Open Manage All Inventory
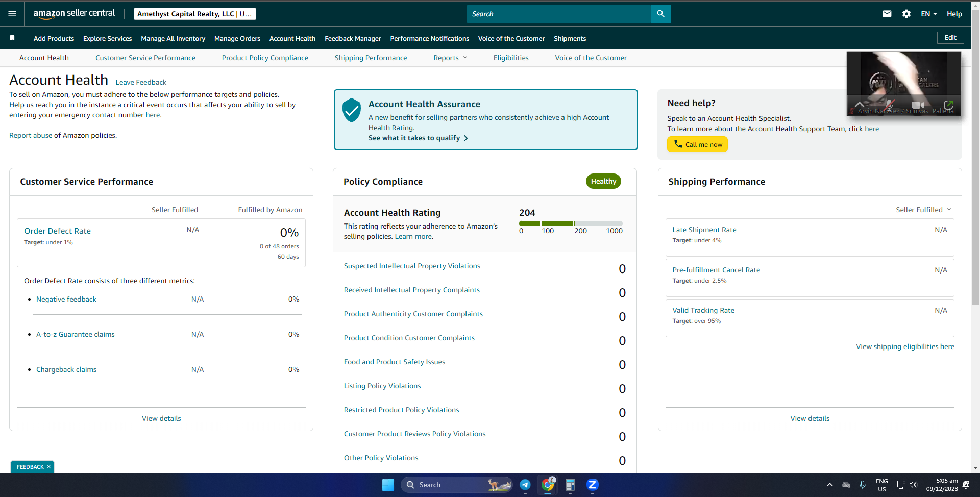Screen dimensions: 980x497 click(x=173, y=38)
